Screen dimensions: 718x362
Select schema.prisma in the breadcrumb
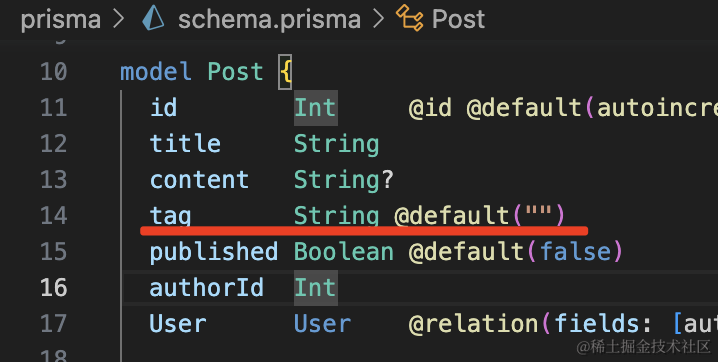269,19
